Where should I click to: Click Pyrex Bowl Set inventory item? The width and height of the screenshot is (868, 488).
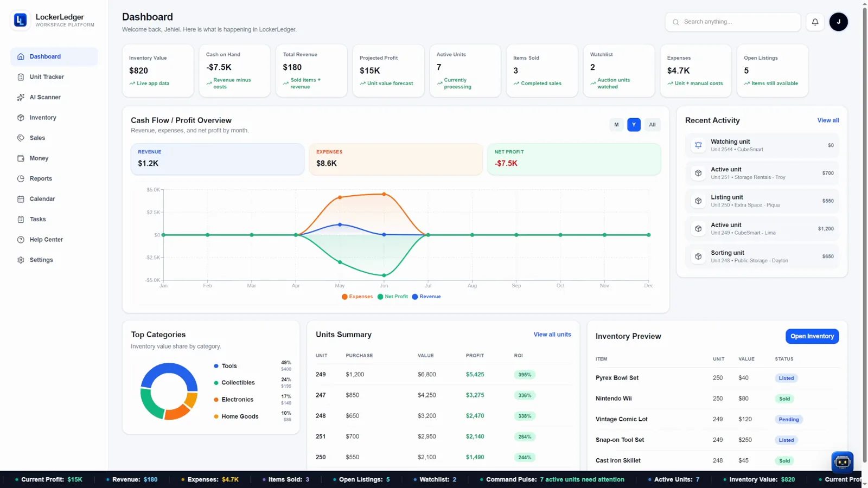tap(617, 378)
